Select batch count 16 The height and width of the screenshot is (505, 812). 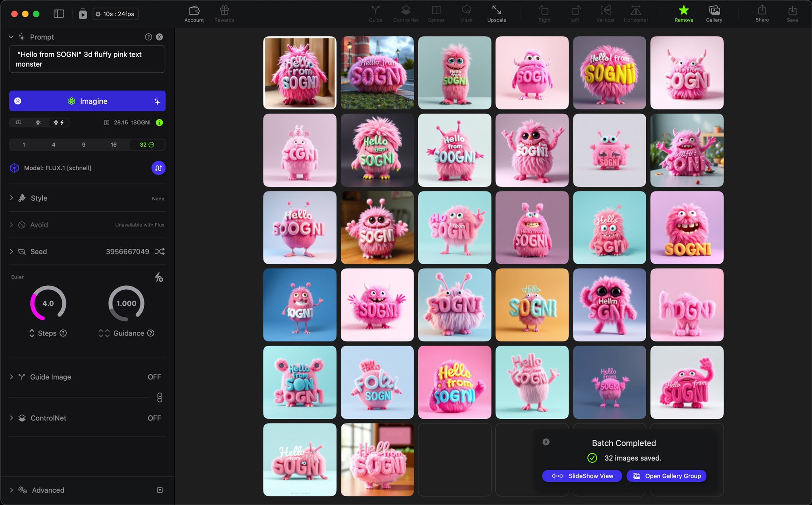pyautogui.click(x=113, y=145)
